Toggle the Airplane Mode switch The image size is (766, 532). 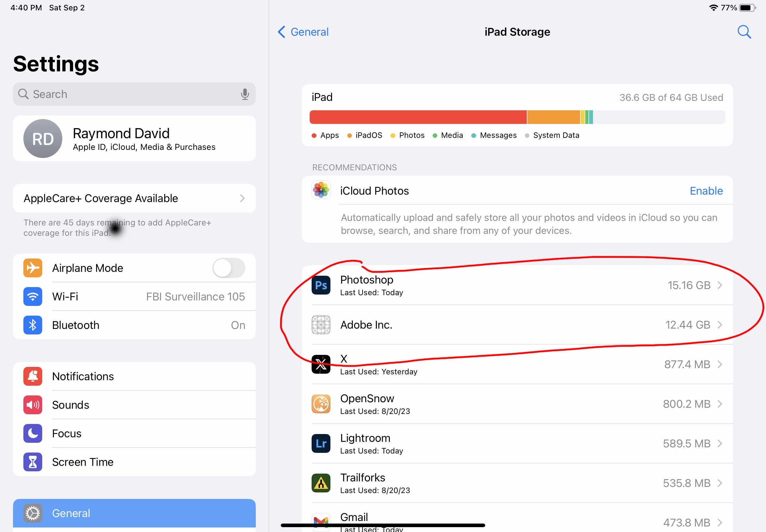pyautogui.click(x=229, y=268)
